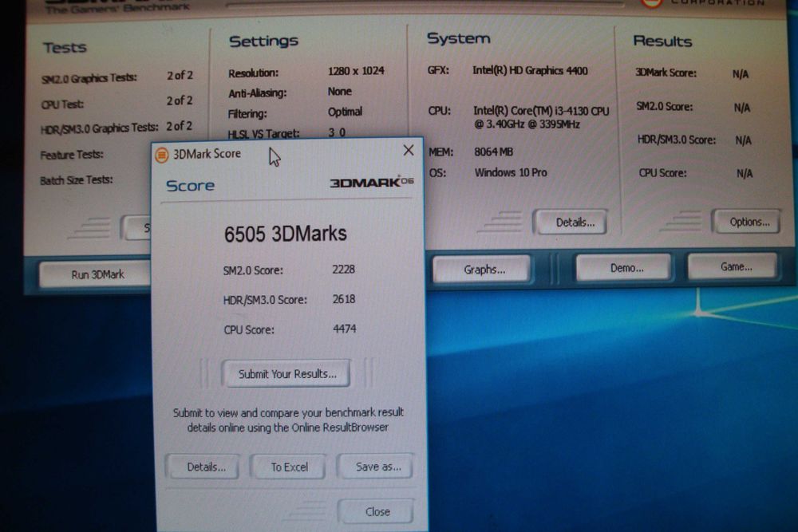Click CPU Test label in Tests

pos(62,104)
